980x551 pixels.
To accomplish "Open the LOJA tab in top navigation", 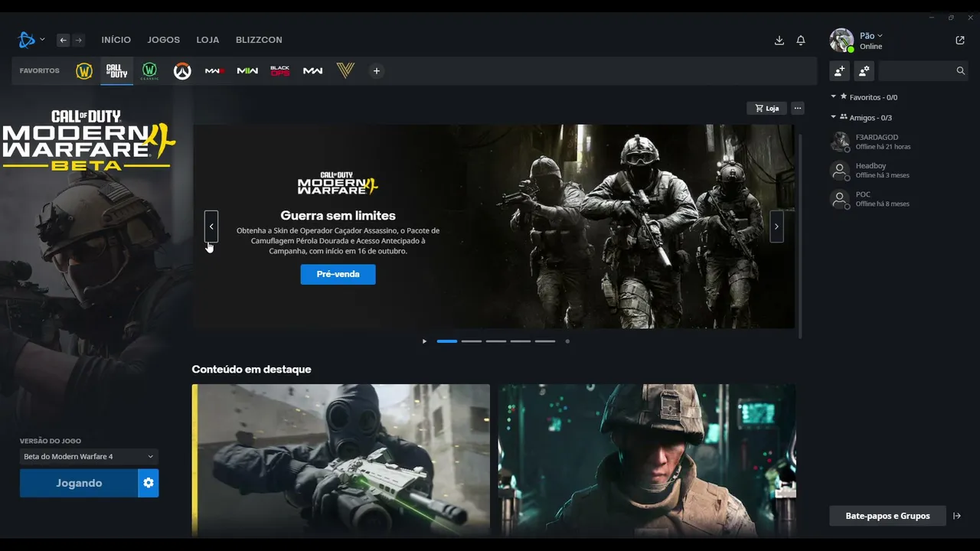I will (207, 40).
